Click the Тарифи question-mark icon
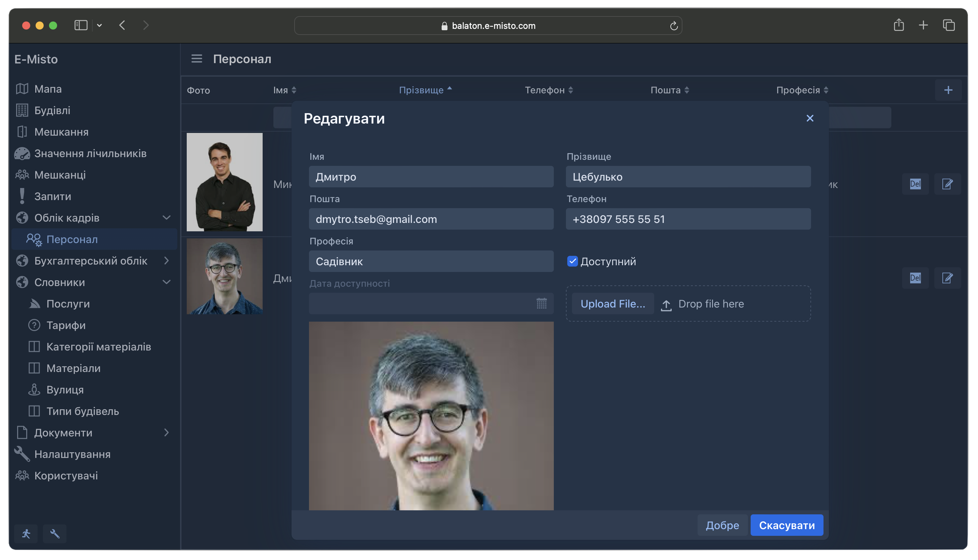 tap(34, 325)
